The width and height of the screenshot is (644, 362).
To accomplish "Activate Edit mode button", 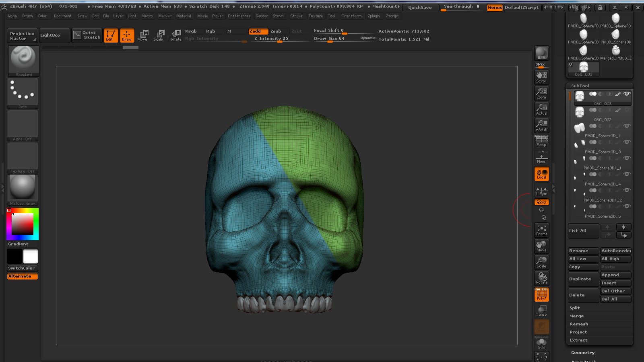I will tap(111, 35).
